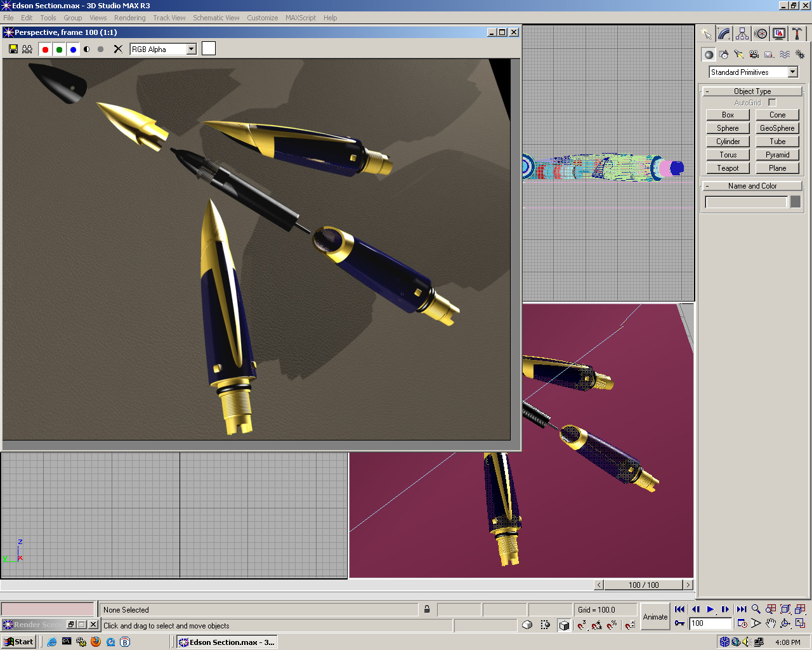The image size is (812, 650).
Task: Open the Modify command panel tab
Action: point(724,34)
